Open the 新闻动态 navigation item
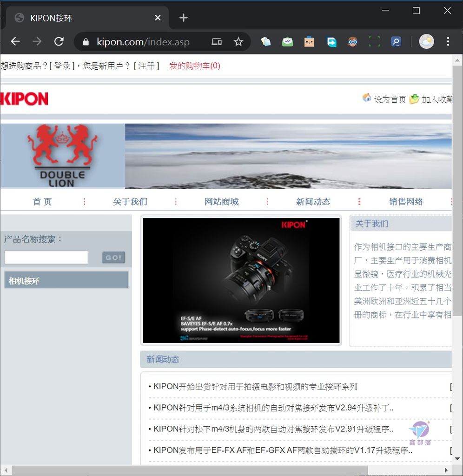 pos(313,202)
